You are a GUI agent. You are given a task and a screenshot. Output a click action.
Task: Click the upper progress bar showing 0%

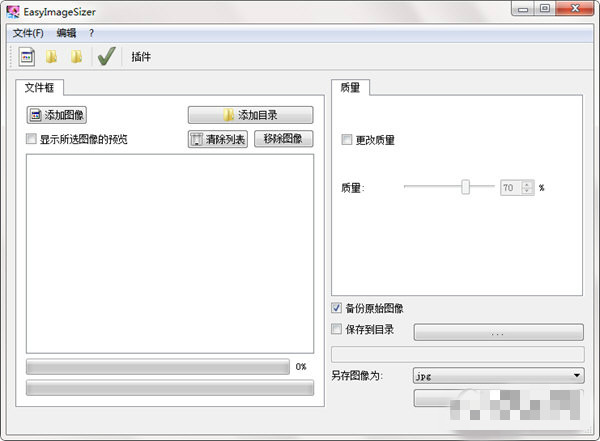(158, 367)
